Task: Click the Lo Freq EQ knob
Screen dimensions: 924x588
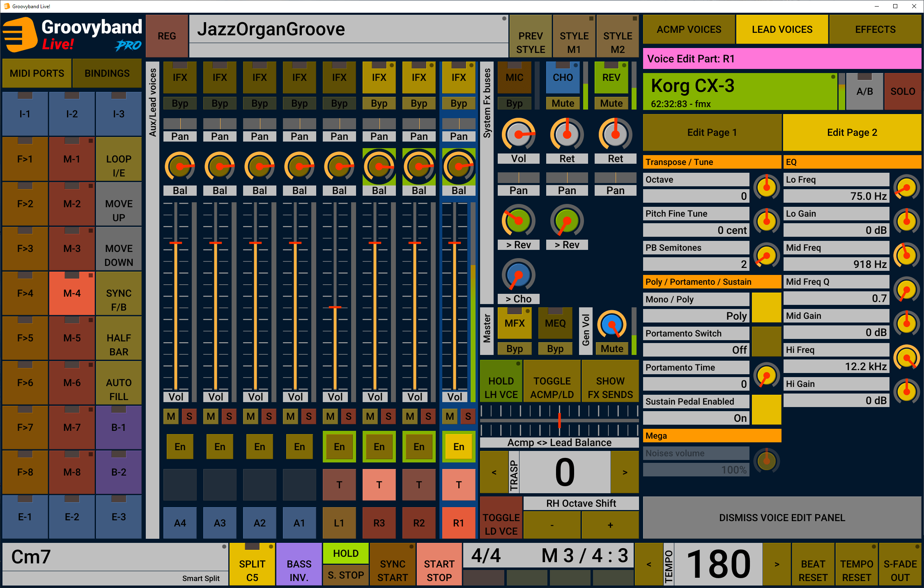Action: (x=906, y=188)
